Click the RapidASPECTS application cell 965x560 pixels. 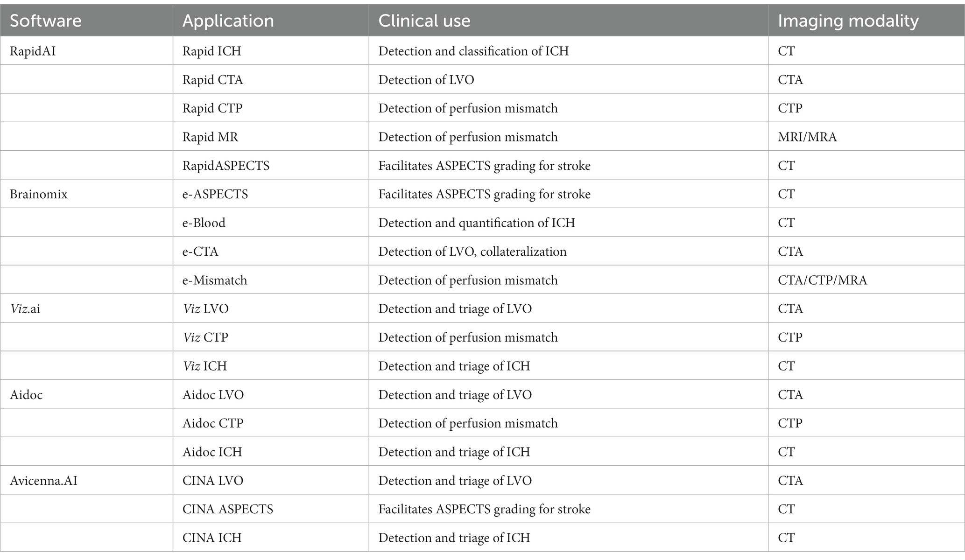271,165
